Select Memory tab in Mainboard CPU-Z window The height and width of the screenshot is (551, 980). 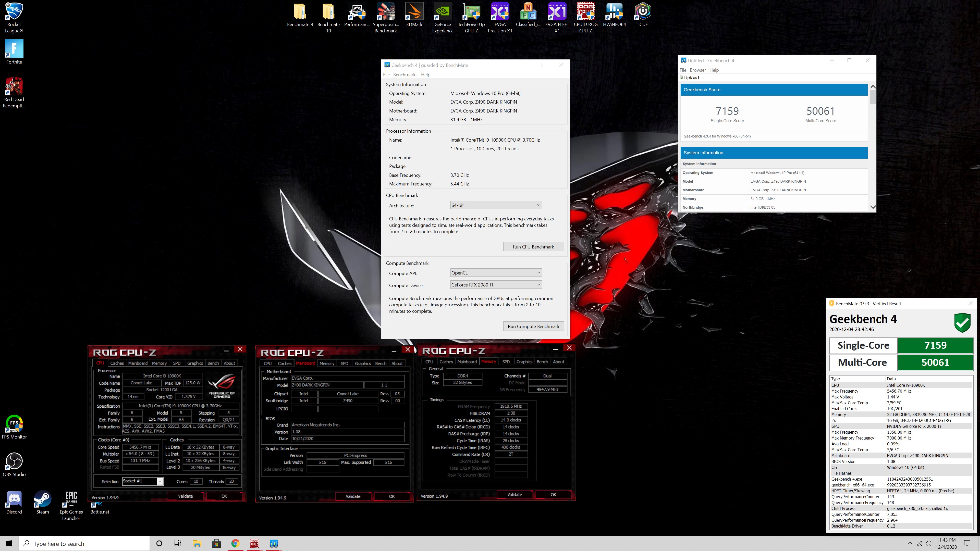[x=327, y=364]
